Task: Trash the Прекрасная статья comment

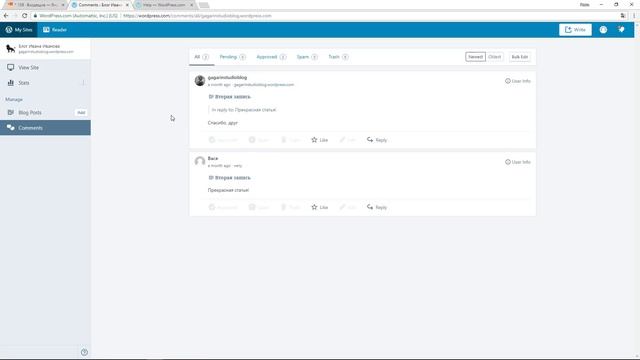Action: tap(290, 207)
